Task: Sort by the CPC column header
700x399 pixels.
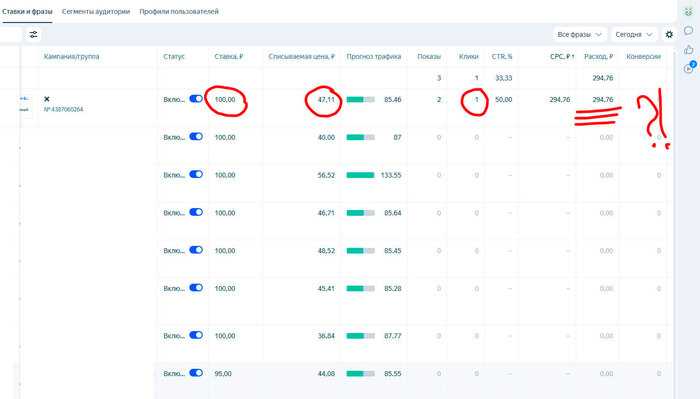Action: point(562,57)
